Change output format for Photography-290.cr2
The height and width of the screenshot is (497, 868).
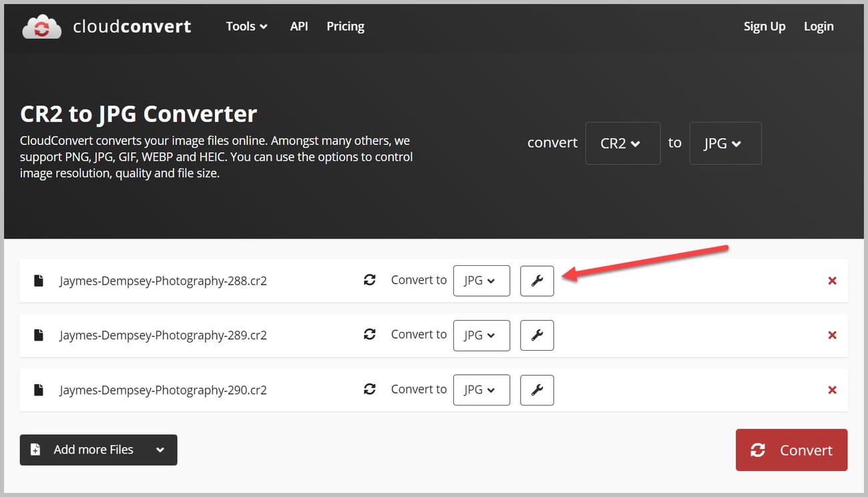pos(481,390)
